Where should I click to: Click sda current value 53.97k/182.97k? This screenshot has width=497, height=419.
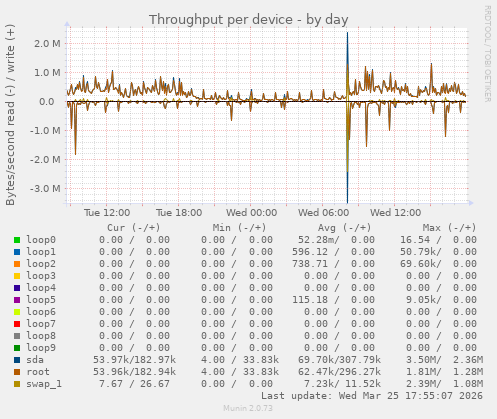click(x=134, y=360)
